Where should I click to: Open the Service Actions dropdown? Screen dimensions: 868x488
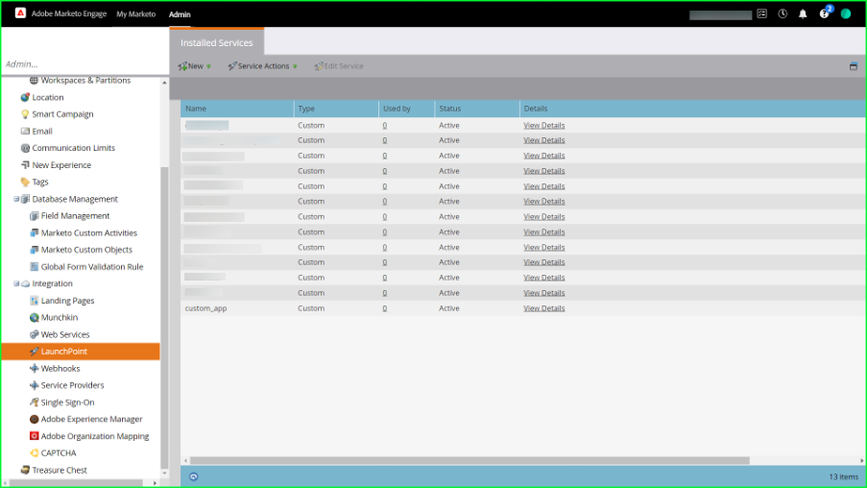pyautogui.click(x=262, y=66)
